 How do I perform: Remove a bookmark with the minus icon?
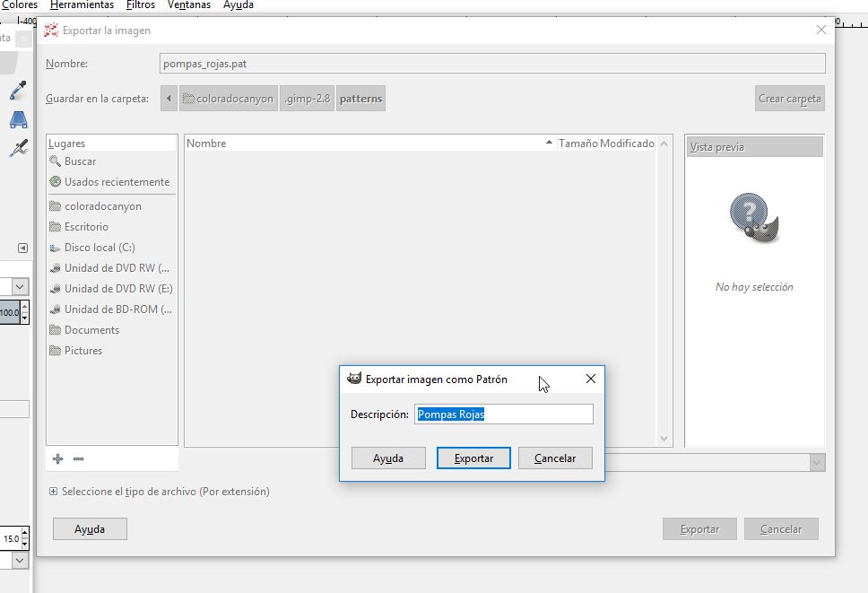pyautogui.click(x=78, y=458)
